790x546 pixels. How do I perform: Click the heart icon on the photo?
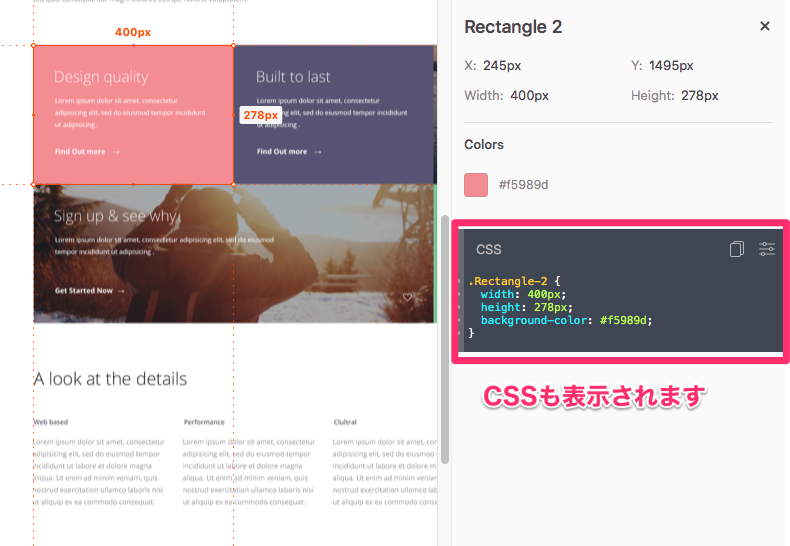[407, 297]
